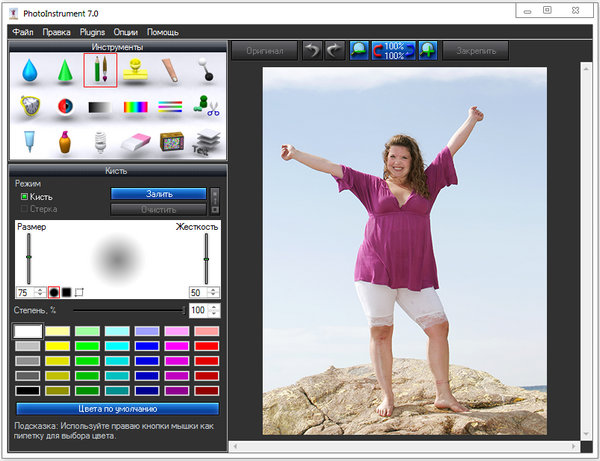Choose the custom outline brush shape icon
Viewport: 600px width, 461px height.
79,292
